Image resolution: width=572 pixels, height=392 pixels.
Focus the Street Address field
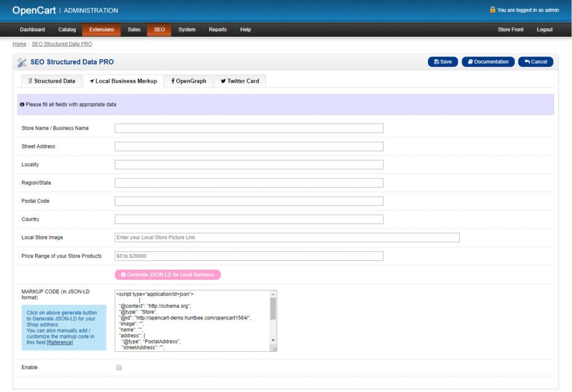(x=249, y=146)
